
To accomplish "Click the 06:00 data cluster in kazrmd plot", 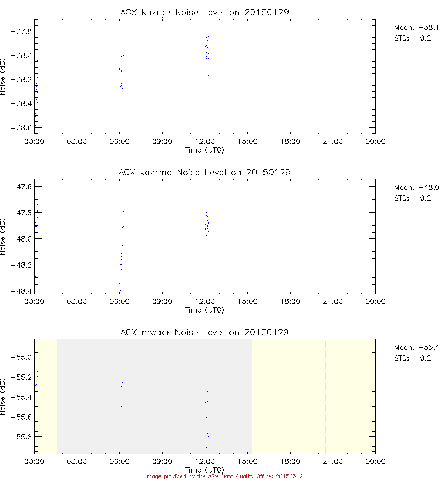I will tap(121, 240).
